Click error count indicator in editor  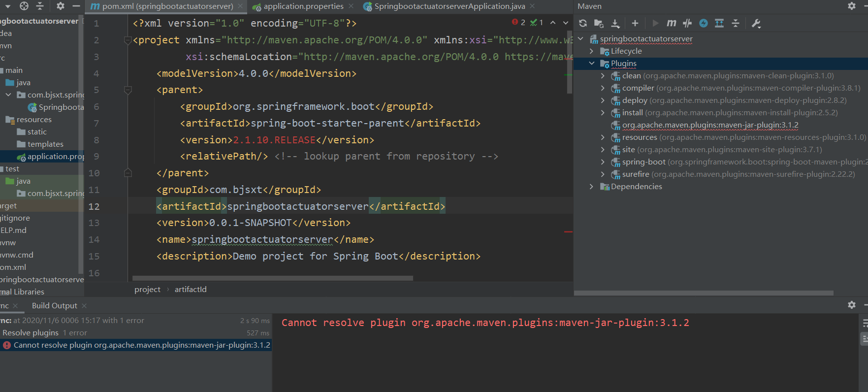[x=518, y=22]
